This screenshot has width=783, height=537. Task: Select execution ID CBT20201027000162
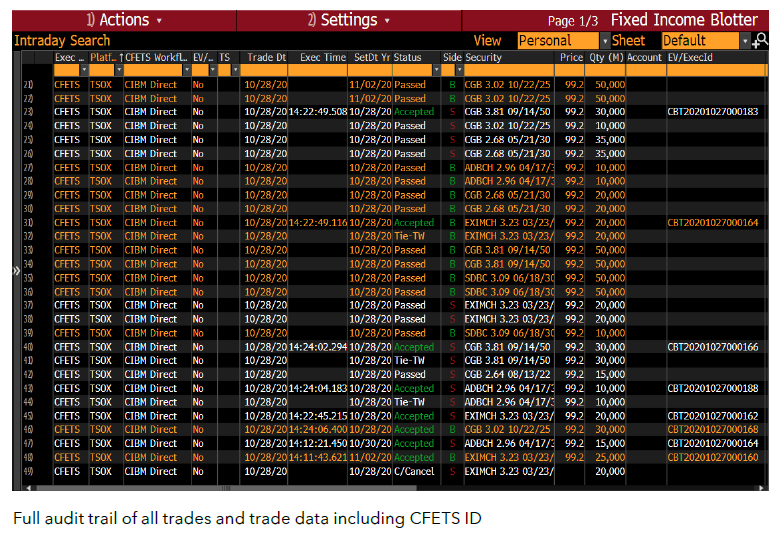coord(713,416)
